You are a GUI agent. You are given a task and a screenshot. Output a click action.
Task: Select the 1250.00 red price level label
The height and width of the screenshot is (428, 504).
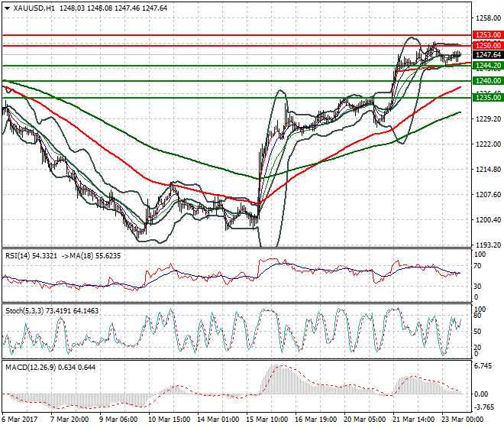pos(488,45)
